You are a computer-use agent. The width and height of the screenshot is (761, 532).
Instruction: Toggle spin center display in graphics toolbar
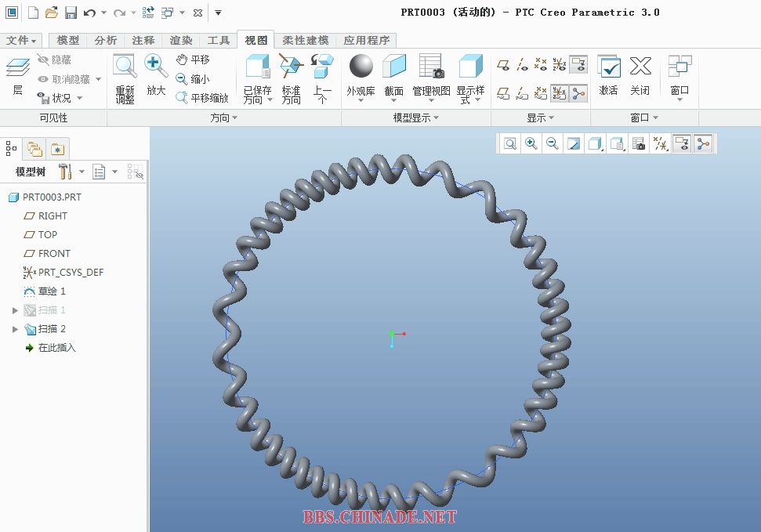coord(703,143)
